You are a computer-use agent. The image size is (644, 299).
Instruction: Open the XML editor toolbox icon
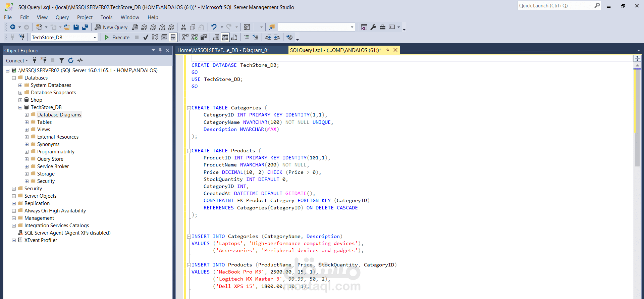[382, 27]
